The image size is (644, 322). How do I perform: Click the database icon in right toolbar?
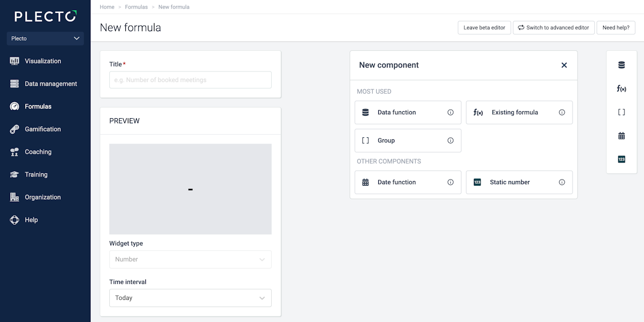coord(621,65)
